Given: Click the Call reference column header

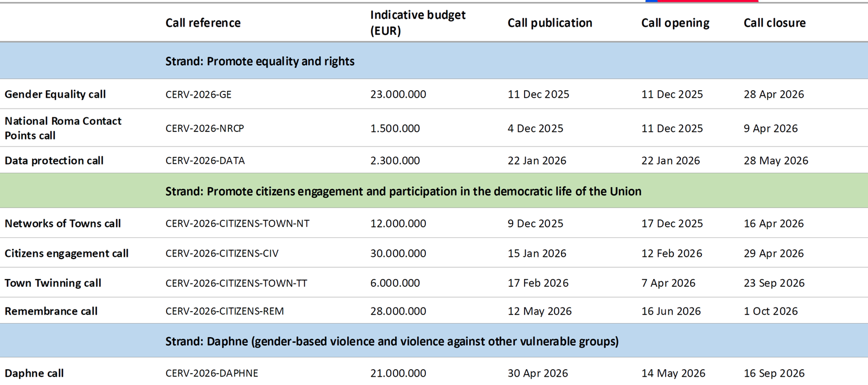Looking at the screenshot, I should [203, 23].
